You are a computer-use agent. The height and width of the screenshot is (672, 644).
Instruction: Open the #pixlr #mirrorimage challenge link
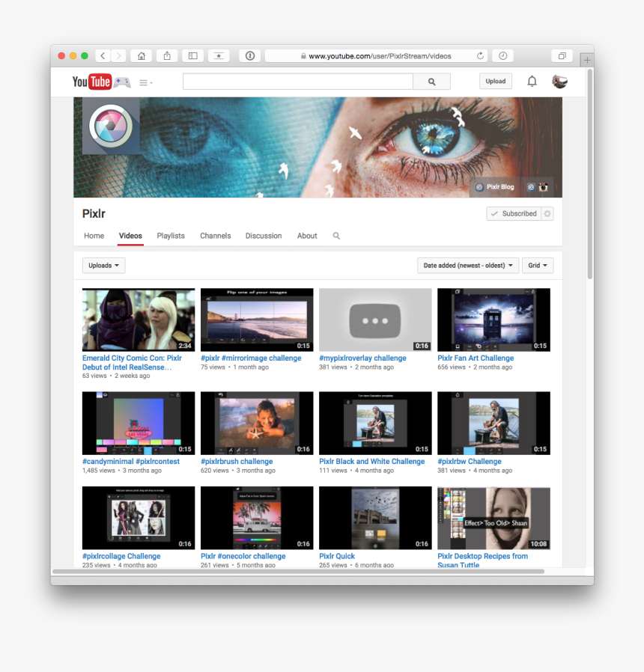[251, 358]
